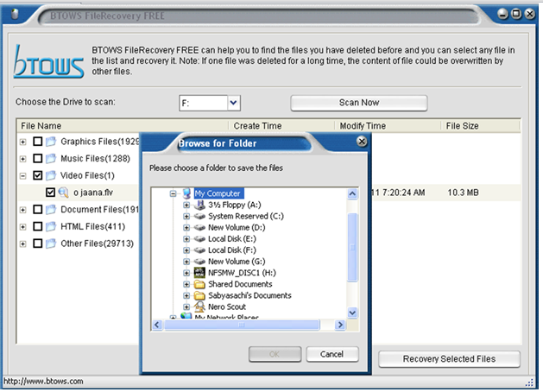Expand the Shared Documents node
Screen dimensions: 543x392
[186, 284]
